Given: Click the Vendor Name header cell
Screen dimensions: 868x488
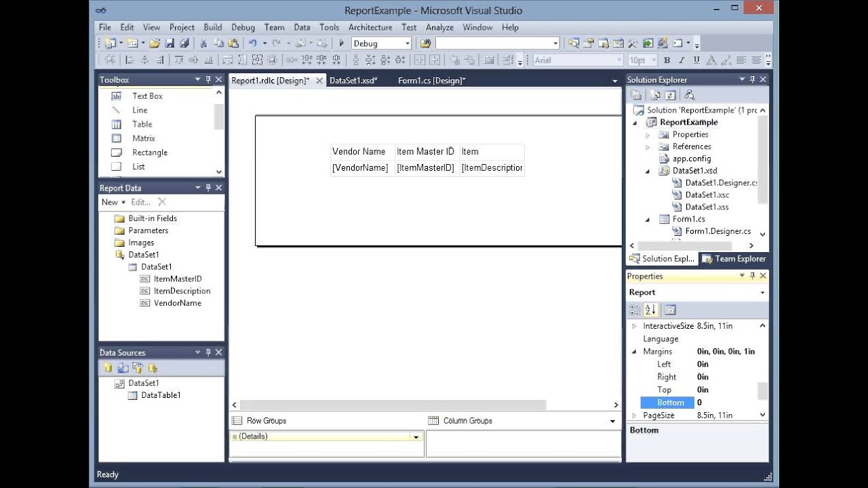Looking at the screenshot, I should tap(363, 152).
